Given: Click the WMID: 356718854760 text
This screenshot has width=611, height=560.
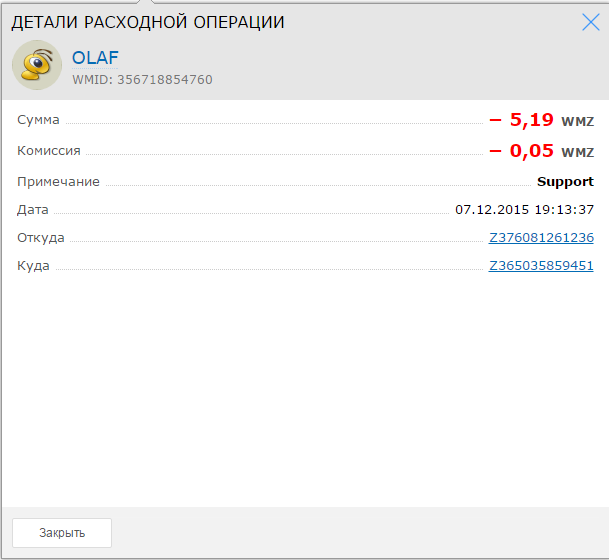Looking at the screenshot, I should pyautogui.click(x=142, y=80).
